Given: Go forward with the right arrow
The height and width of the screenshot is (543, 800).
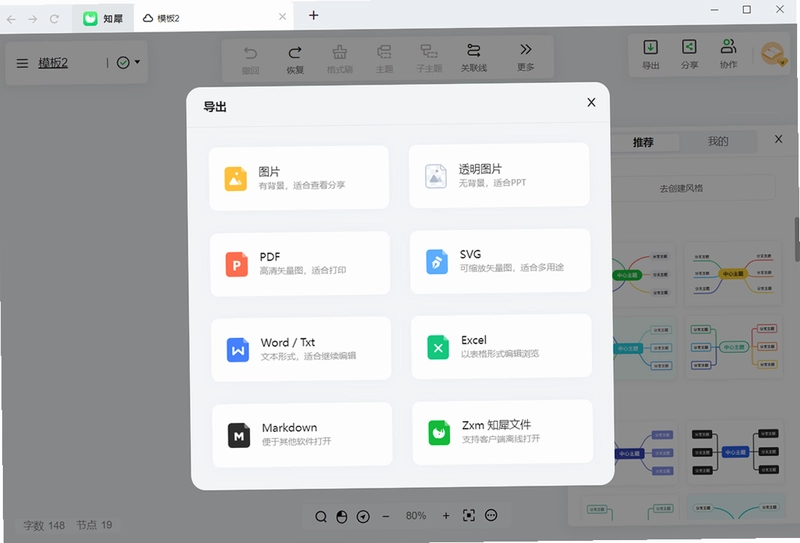Looking at the screenshot, I should [x=33, y=19].
